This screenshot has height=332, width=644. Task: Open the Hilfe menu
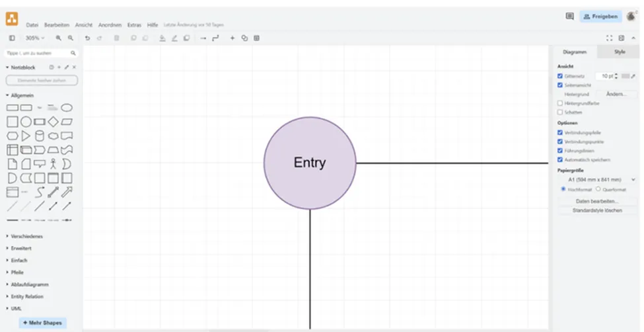[x=153, y=25]
